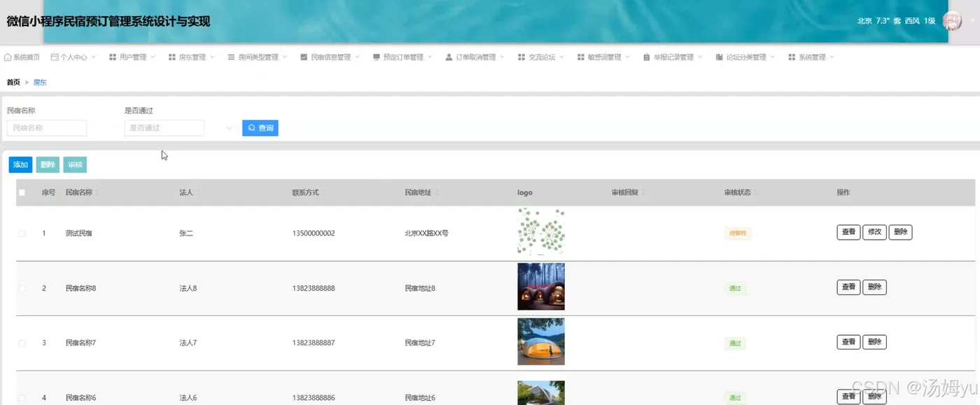Click the clipboard icon beside 举报记录管理

pyautogui.click(x=647, y=57)
